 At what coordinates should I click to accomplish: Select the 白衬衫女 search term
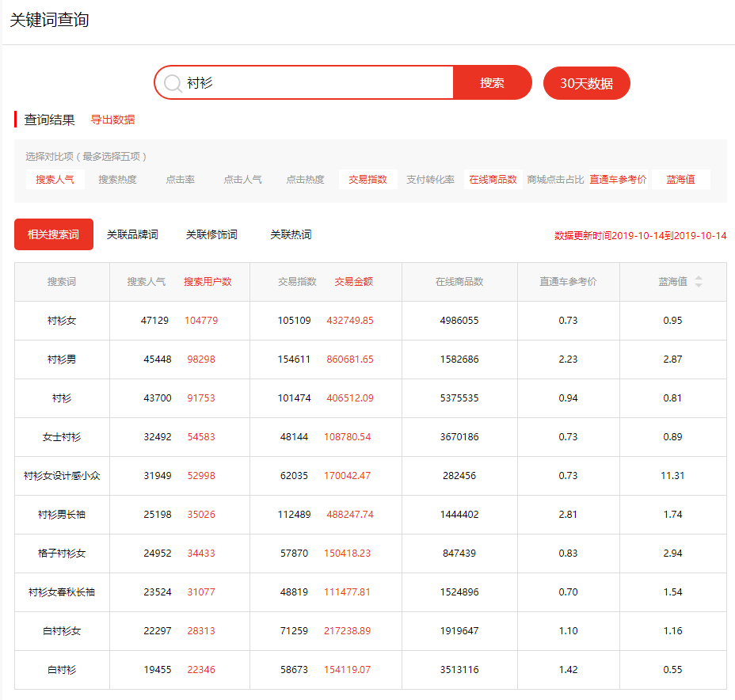(62, 631)
